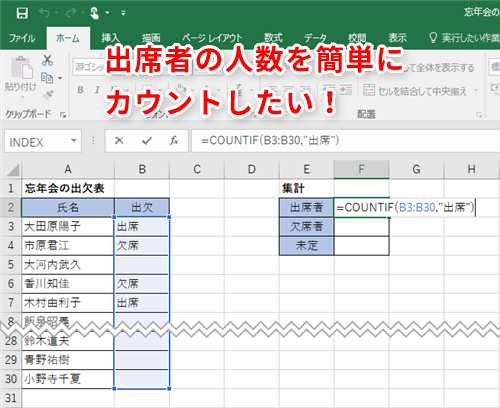Select column A header
This screenshot has height=408, width=500.
(x=68, y=170)
